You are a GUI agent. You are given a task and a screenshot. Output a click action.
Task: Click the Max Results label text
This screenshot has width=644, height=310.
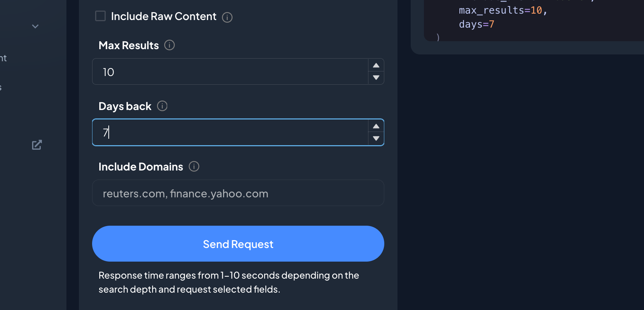point(129,45)
